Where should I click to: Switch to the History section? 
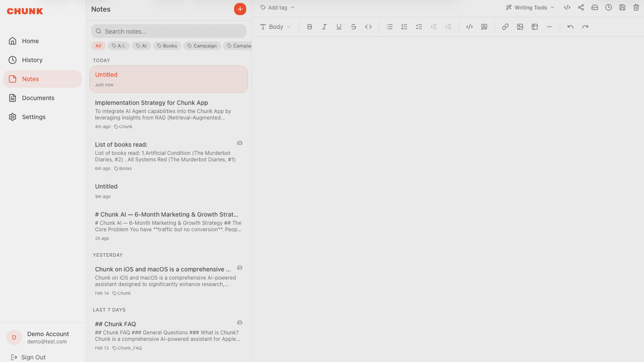click(32, 60)
